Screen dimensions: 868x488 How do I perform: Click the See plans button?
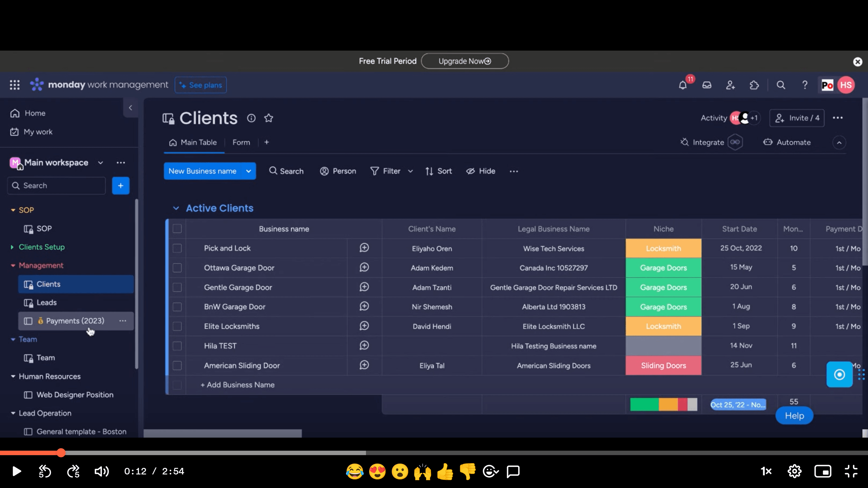click(x=200, y=85)
